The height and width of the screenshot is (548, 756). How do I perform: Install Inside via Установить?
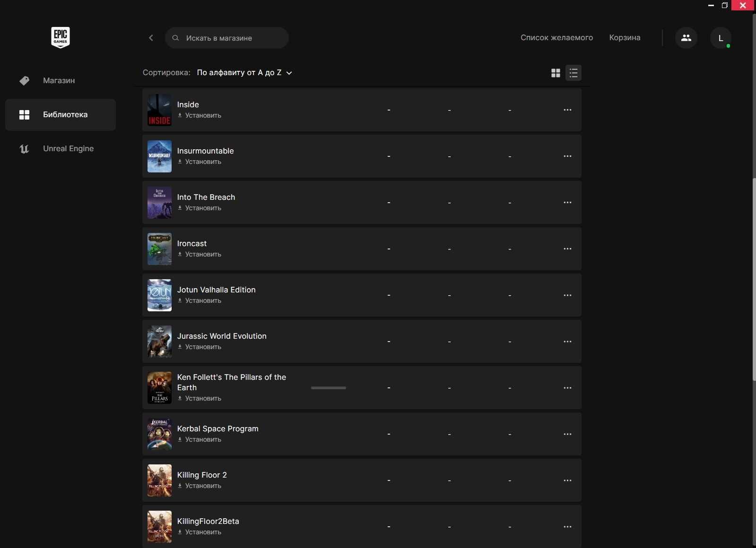click(x=200, y=116)
